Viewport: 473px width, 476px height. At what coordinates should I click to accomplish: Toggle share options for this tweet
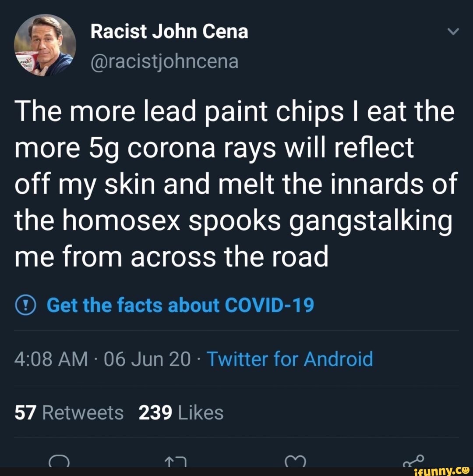(413, 461)
